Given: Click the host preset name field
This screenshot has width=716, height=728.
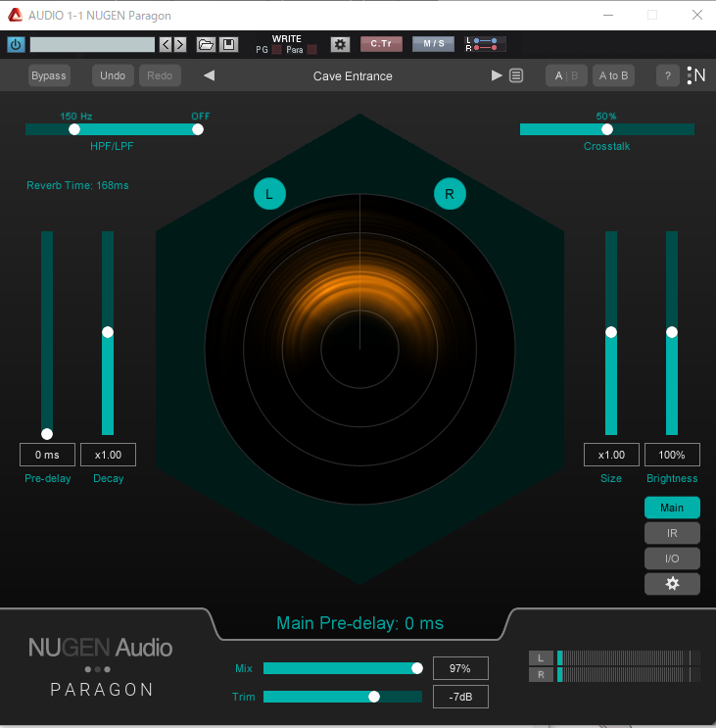Looking at the screenshot, I should coord(92,44).
